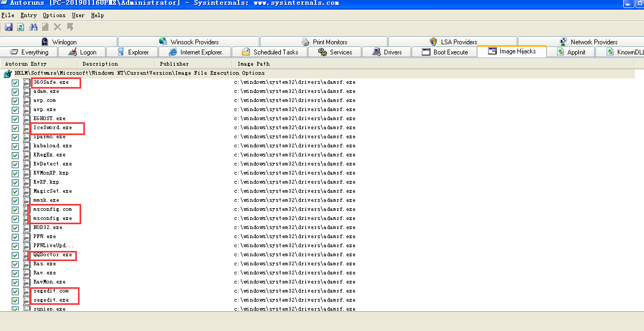The width and height of the screenshot is (644, 331).
Task: Switch to the Scheduled Tasks tab
Action: [x=270, y=52]
